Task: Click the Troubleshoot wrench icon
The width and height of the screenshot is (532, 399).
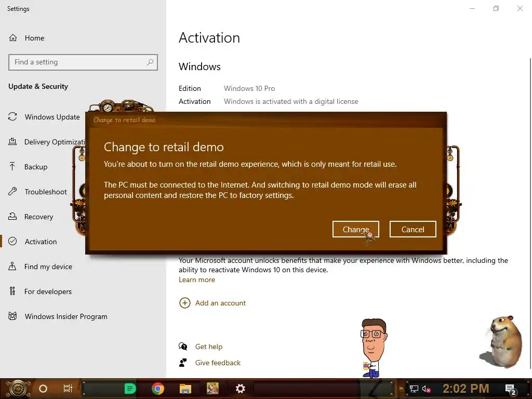Action: [12, 191]
